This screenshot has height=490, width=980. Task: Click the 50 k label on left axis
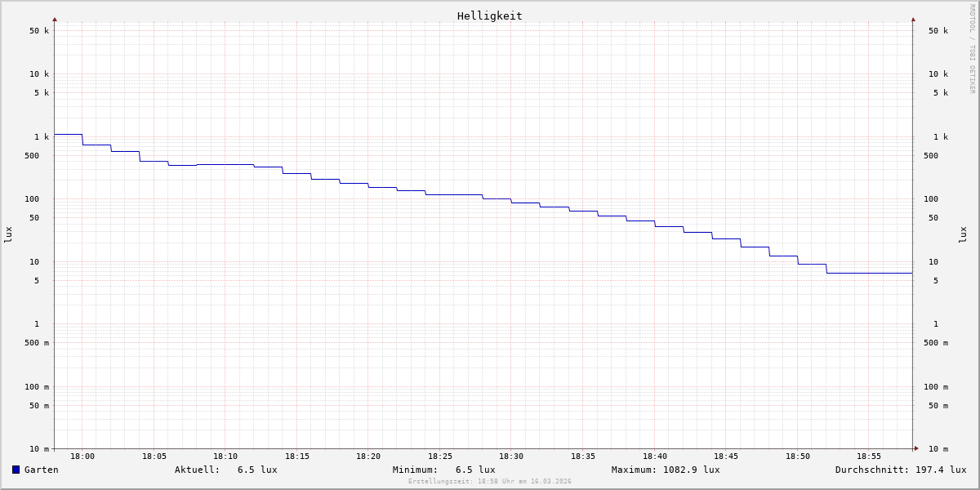tap(39, 31)
